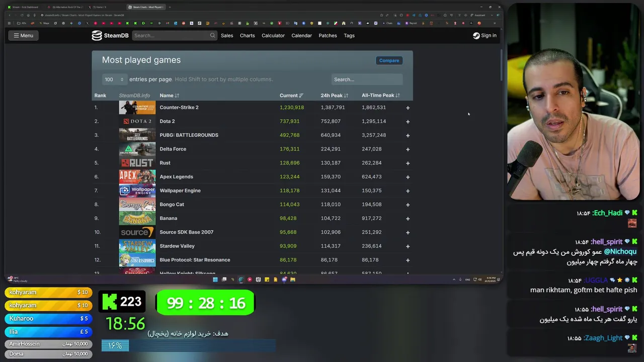Click the Rust game thumbnail

coord(137,163)
